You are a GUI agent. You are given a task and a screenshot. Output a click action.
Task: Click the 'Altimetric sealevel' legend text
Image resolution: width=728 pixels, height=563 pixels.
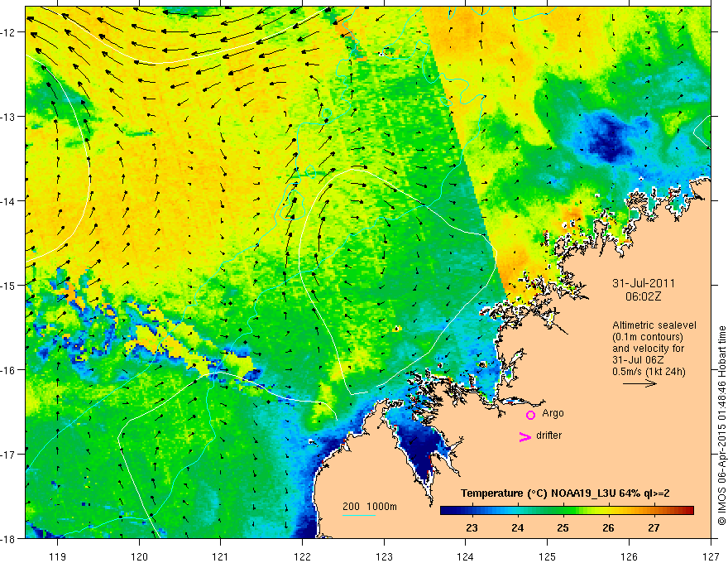(654, 325)
